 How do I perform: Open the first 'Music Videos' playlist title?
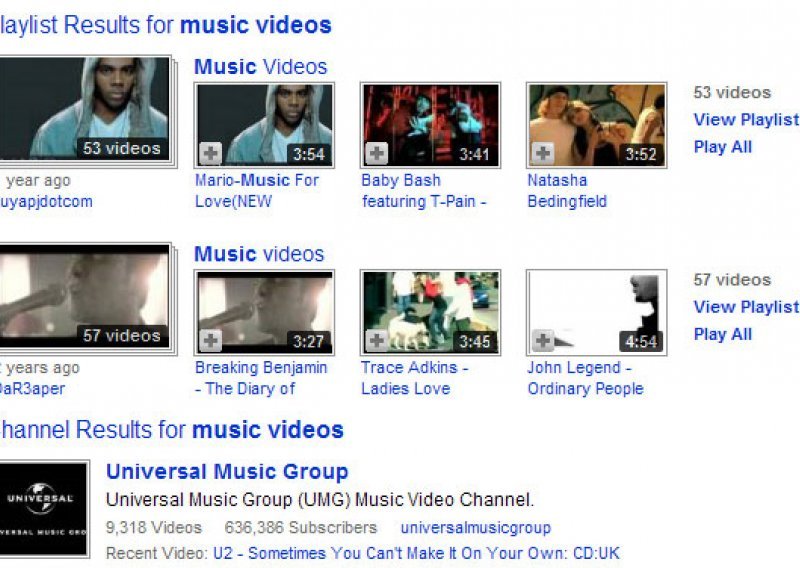click(x=261, y=67)
